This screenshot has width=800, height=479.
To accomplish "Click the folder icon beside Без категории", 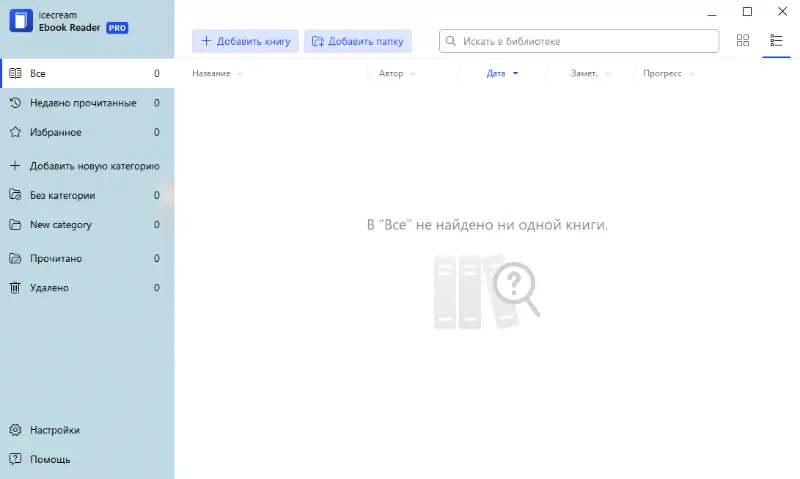I will pos(15,195).
